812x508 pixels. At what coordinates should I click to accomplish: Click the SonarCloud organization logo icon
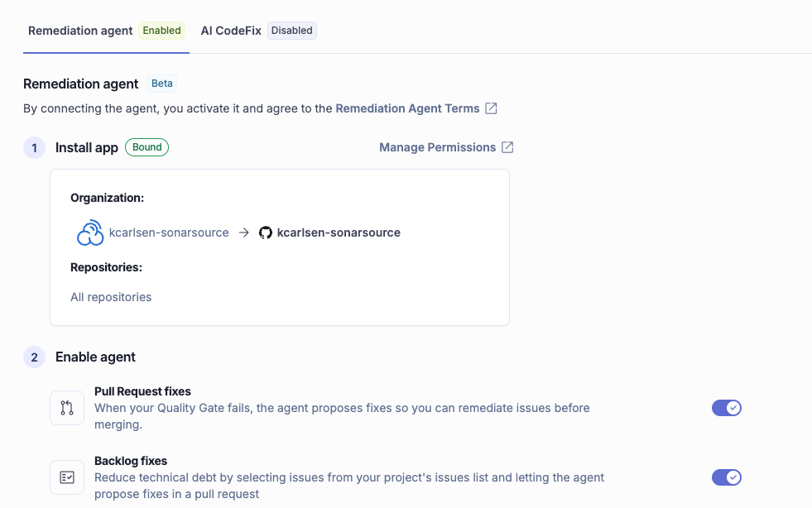tap(89, 233)
